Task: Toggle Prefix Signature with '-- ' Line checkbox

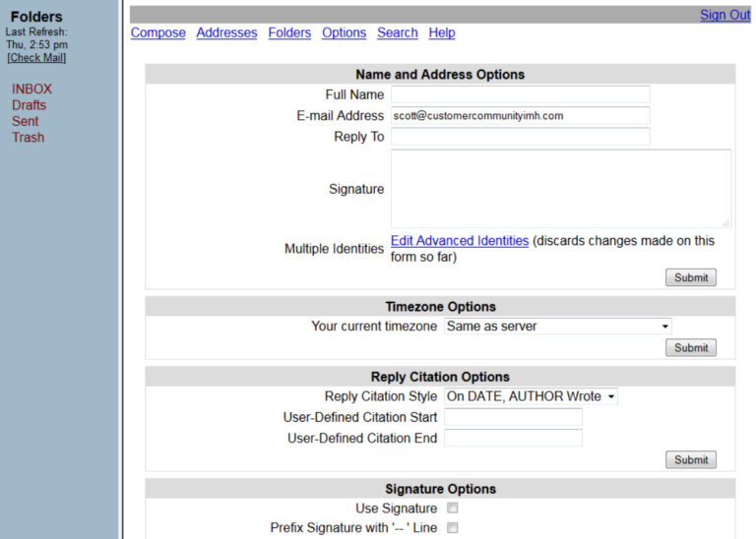Action: click(453, 528)
